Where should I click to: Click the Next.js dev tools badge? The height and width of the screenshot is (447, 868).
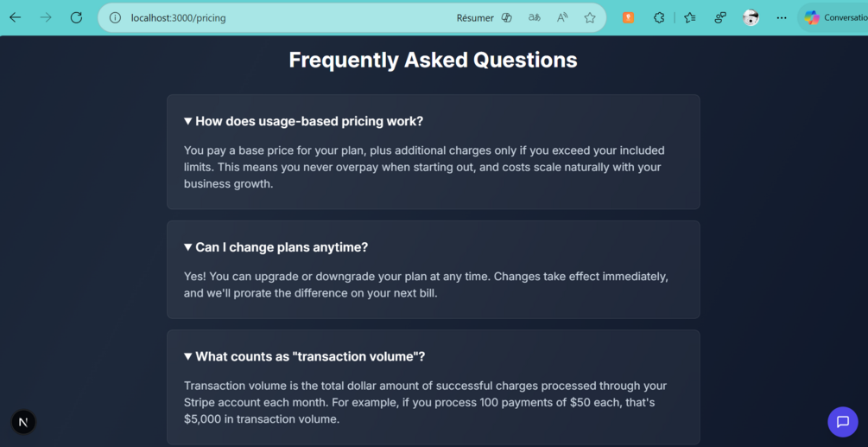[23, 422]
